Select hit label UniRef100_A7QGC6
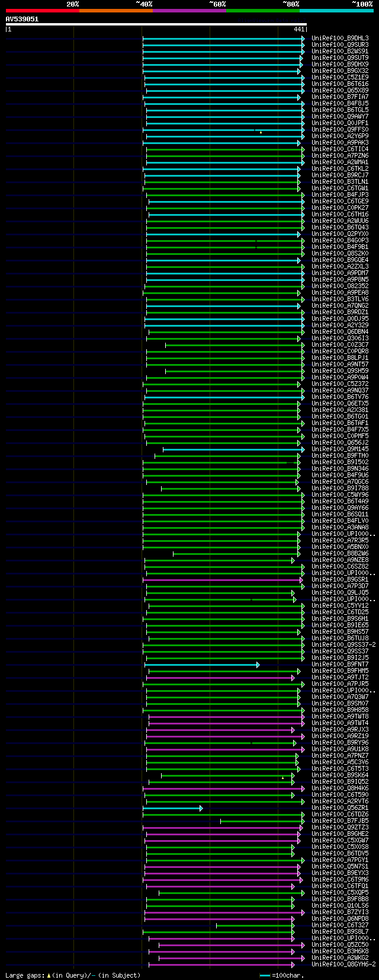 [x=340, y=482]
